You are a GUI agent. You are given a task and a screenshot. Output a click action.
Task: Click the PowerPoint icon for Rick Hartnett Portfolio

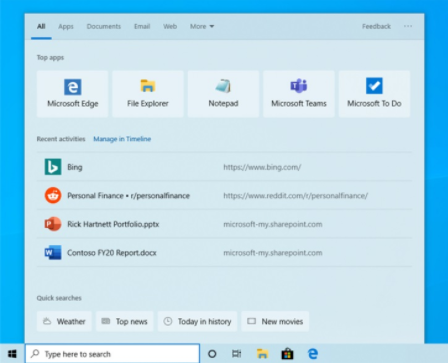tap(53, 224)
